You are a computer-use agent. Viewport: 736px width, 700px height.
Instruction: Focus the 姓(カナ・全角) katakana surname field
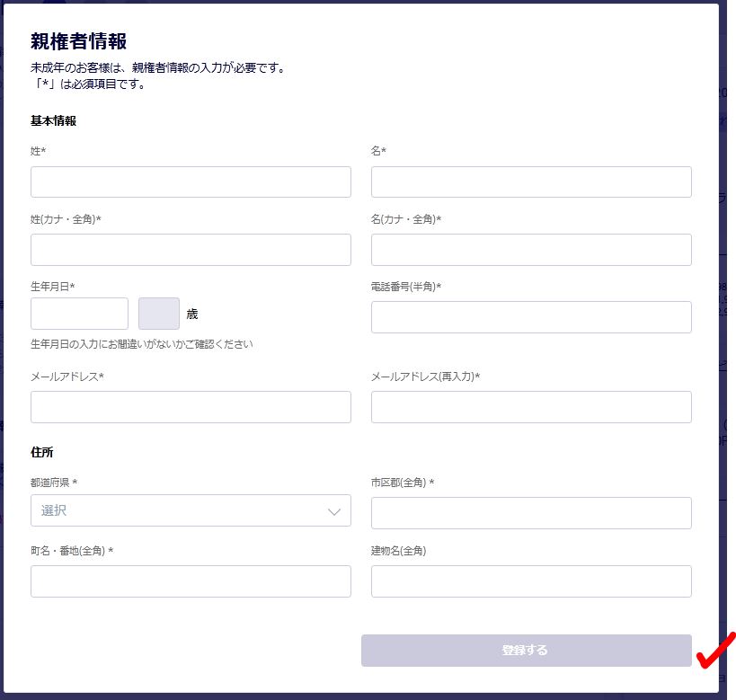(191, 249)
